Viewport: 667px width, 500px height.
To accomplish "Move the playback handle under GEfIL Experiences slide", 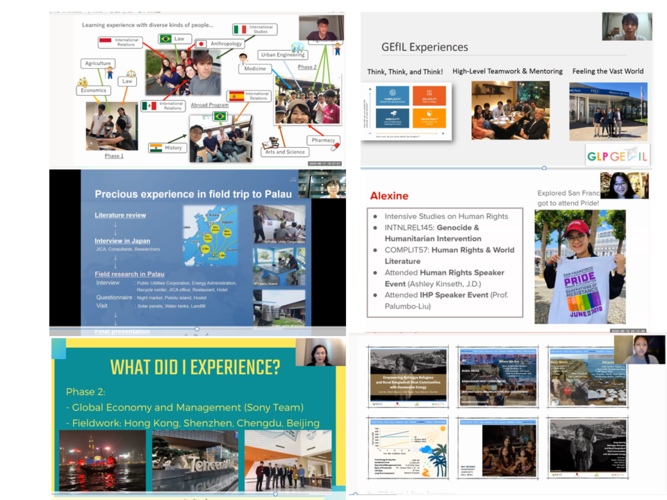I will click(544, 168).
